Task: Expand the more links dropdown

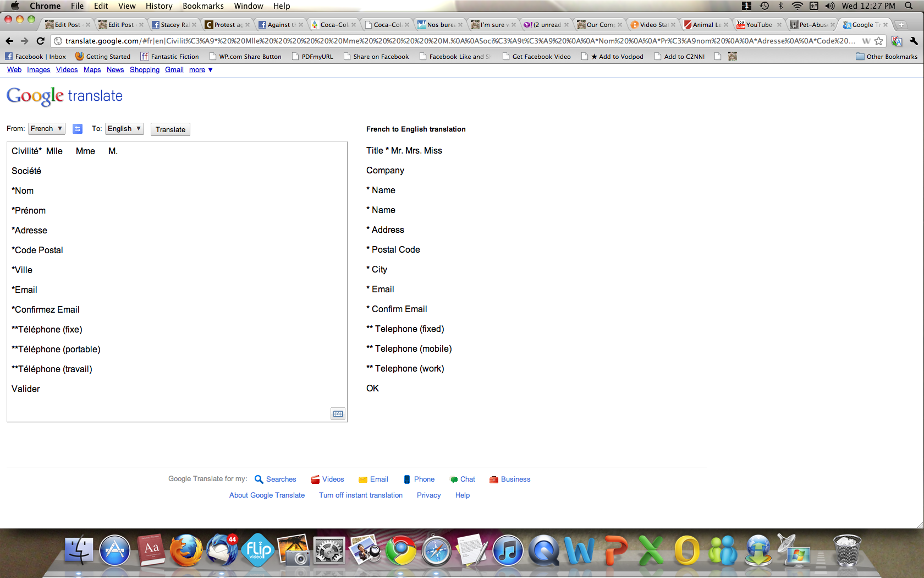Action: [x=201, y=70]
